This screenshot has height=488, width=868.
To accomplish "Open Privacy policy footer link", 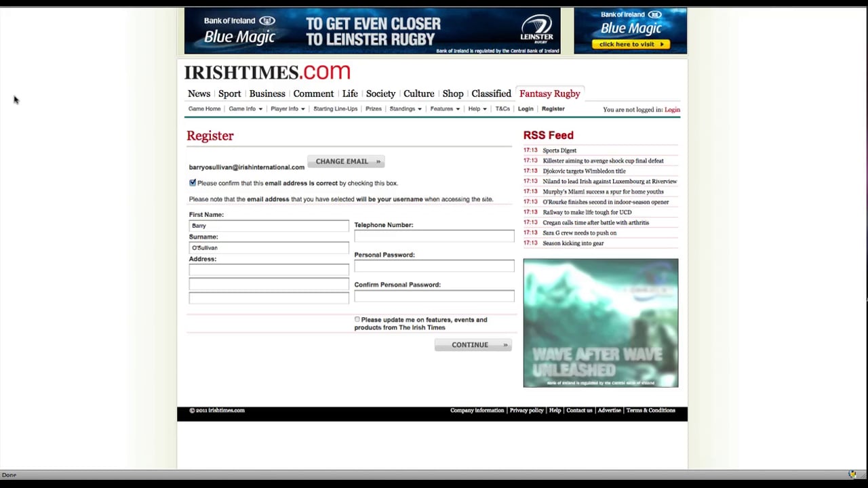I will (526, 410).
